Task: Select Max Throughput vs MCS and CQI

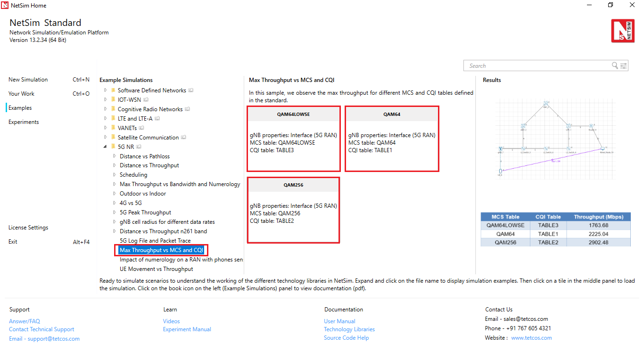Action: tap(161, 250)
